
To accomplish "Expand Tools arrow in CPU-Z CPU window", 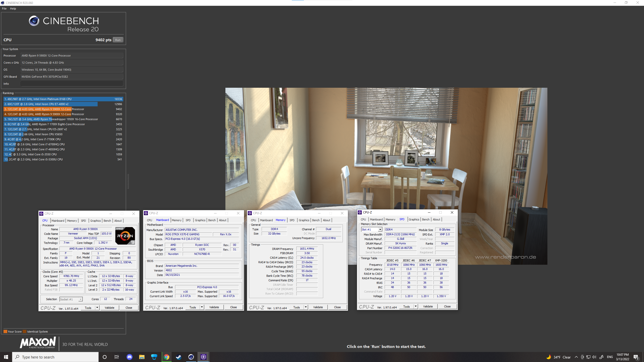I will [x=97, y=308].
